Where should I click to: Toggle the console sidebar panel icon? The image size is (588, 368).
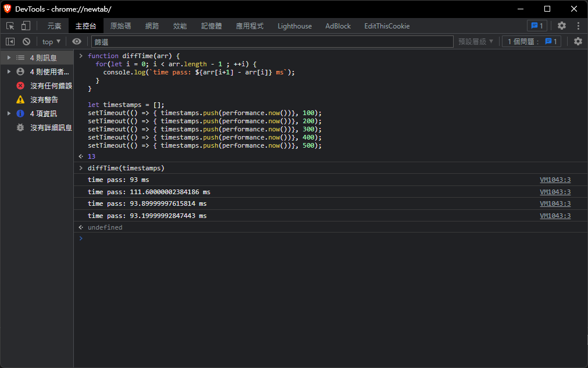pos(10,42)
